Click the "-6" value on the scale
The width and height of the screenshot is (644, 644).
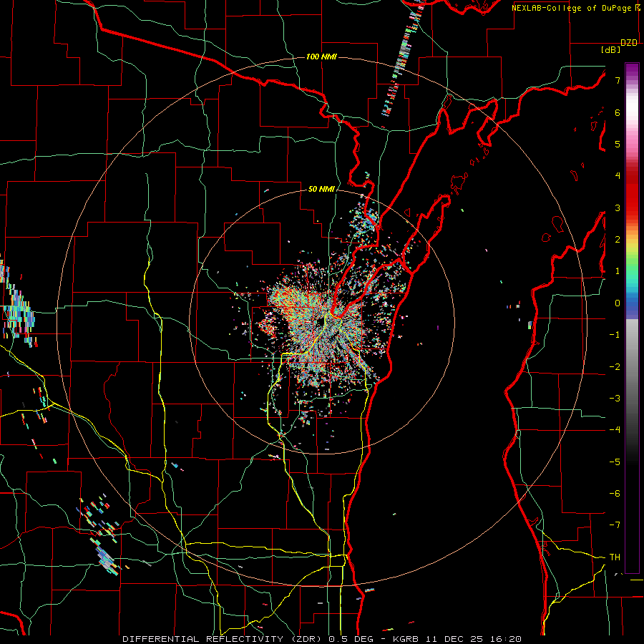615,494
